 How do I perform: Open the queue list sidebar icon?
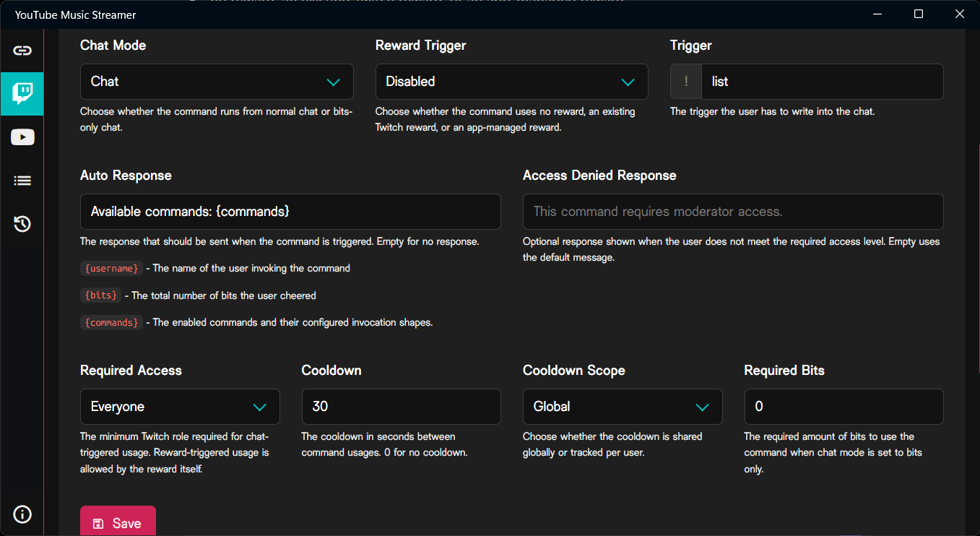coord(22,181)
